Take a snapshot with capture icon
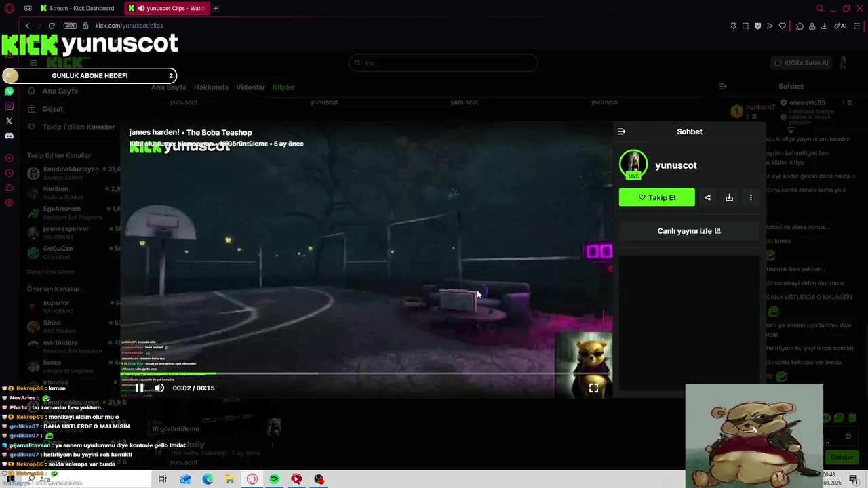The width and height of the screenshot is (868, 488). coord(745,26)
